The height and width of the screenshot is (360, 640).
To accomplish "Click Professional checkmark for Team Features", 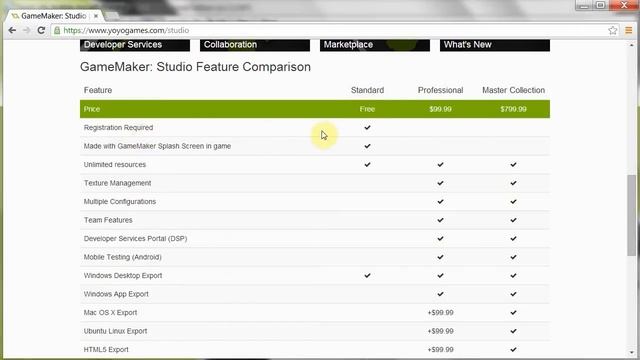I will (x=440, y=220).
